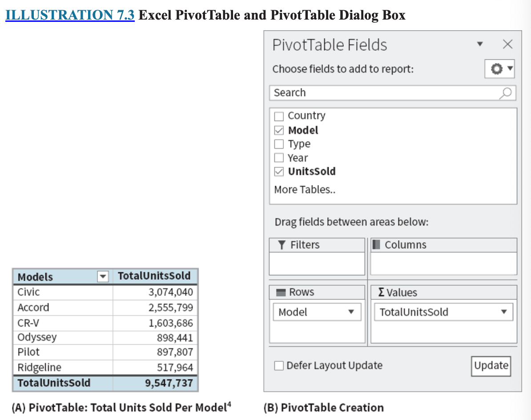Uncheck the Model field checkbox
The width and height of the screenshot is (531, 420).
point(279,130)
